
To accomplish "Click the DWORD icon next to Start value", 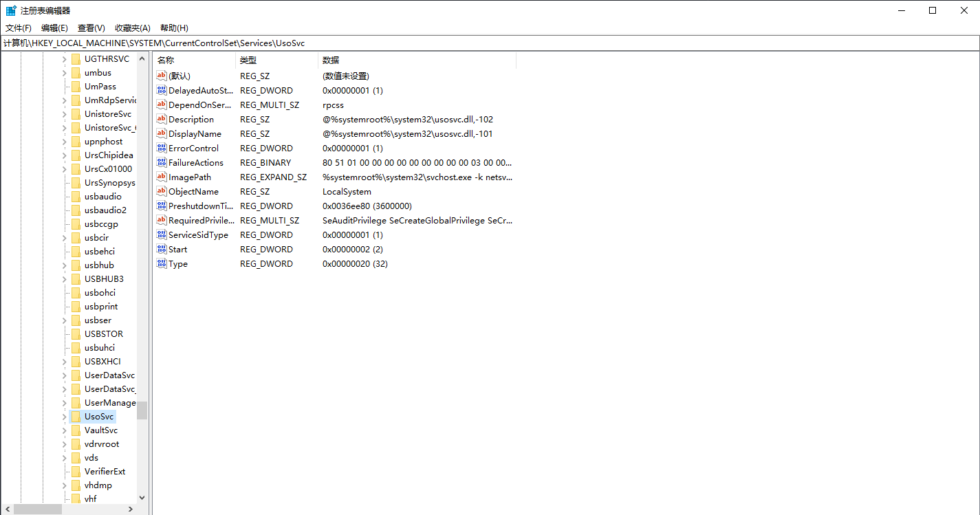I will 162,250.
